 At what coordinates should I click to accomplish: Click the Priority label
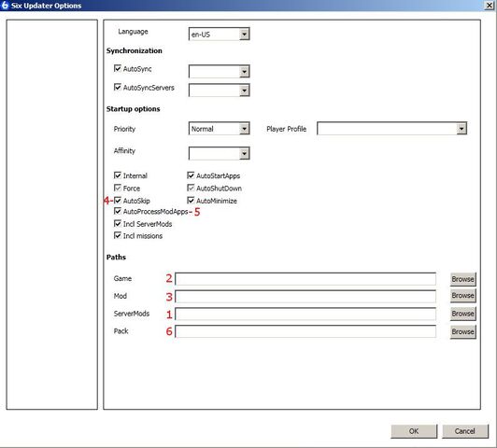[x=124, y=129]
